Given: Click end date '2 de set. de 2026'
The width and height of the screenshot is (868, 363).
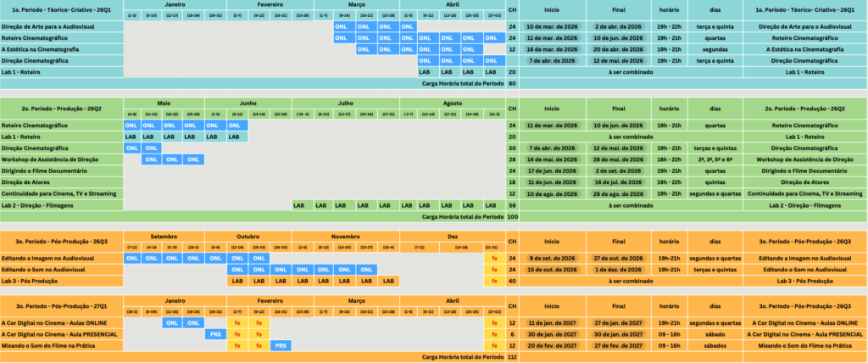Looking at the screenshot, I should click(x=618, y=170).
